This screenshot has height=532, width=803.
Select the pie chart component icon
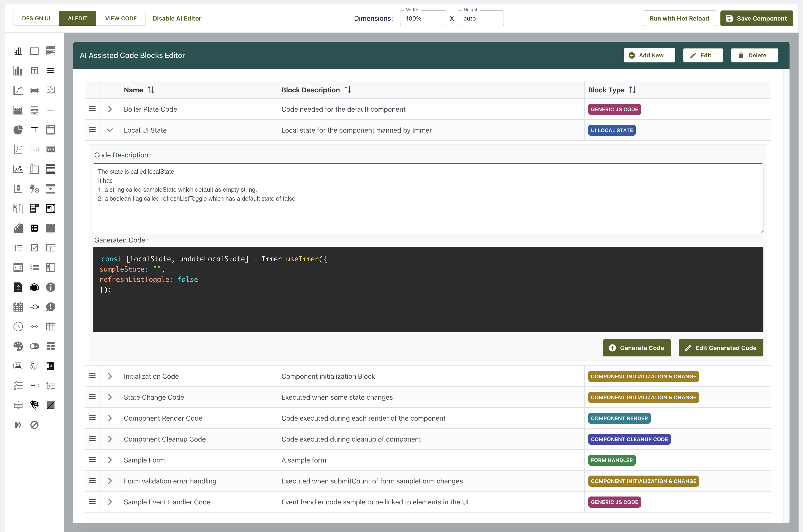click(x=18, y=130)
